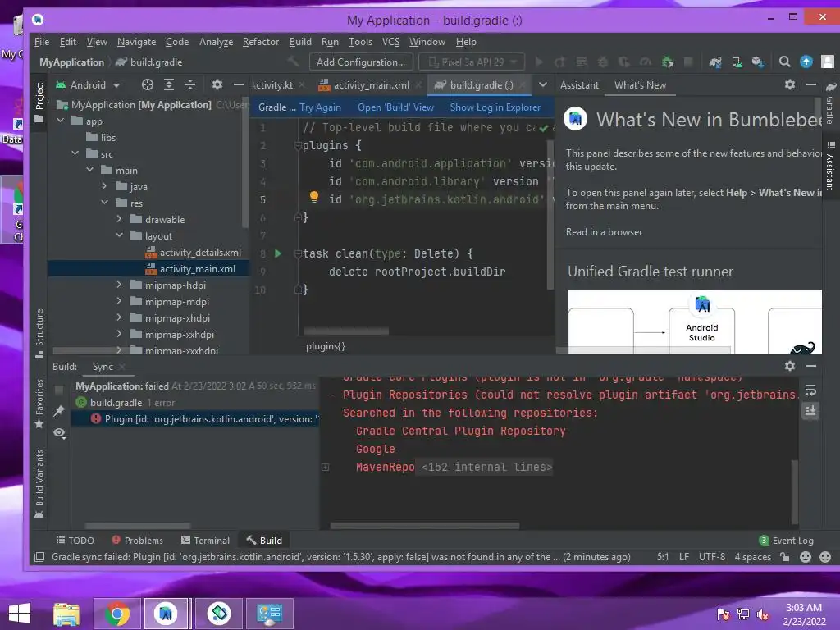
Task: Click the Make Project hammer icon
Action: (293, 62)
